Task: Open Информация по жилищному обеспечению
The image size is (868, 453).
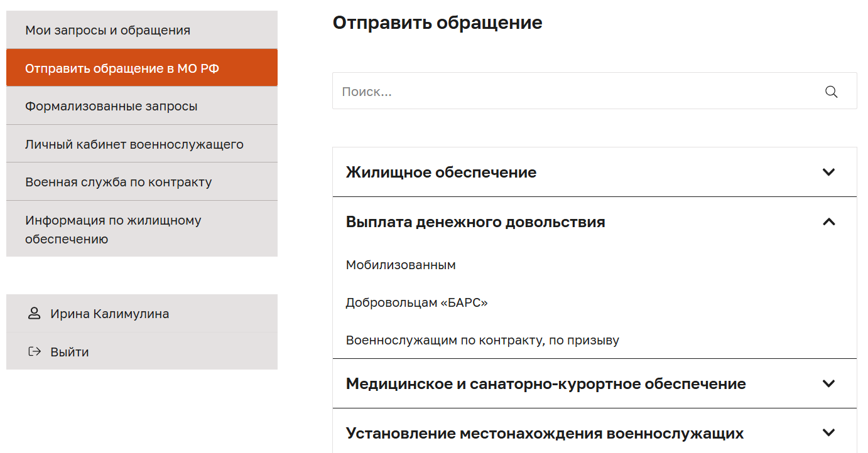Action: point(113,229)
